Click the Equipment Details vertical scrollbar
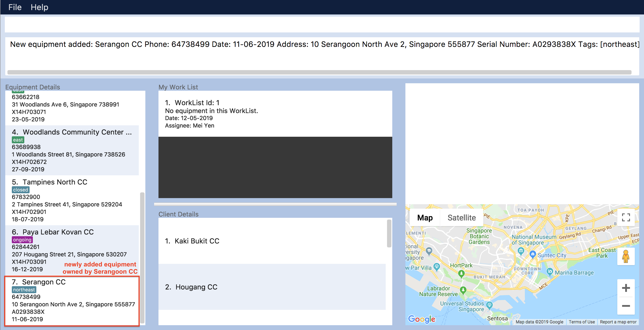The width and height of the screenshot is (644, 330). pos(142,258)
